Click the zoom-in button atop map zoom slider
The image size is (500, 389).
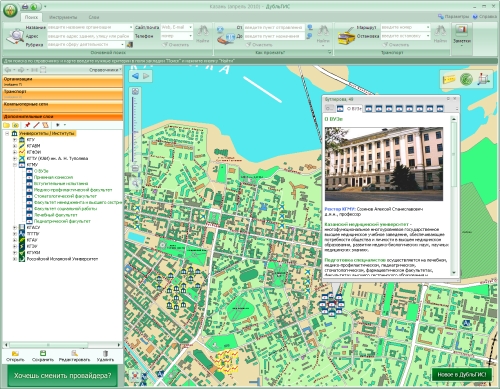[135, 91]
